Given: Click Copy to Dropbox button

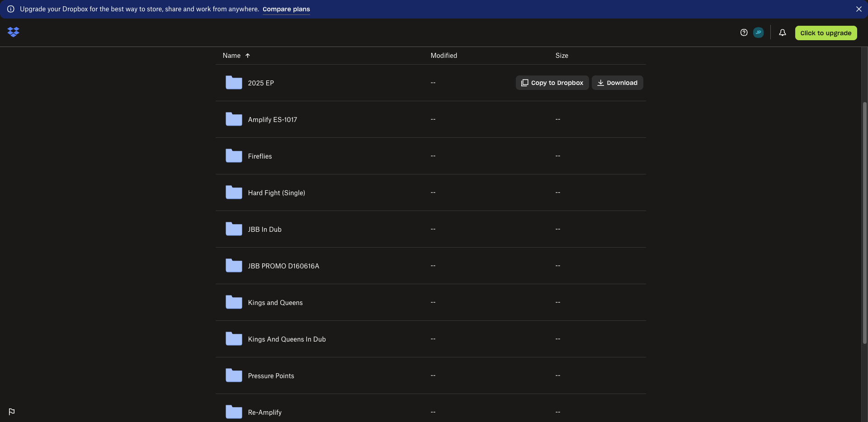Looking at the screenshot, I should click(552, 83).
